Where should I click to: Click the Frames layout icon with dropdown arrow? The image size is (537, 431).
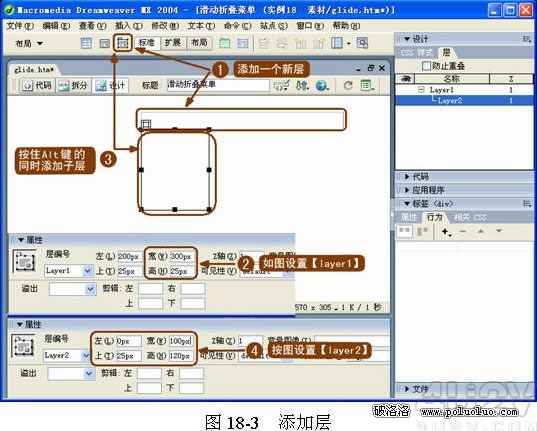pyautogui.click(x=340, y=43)
